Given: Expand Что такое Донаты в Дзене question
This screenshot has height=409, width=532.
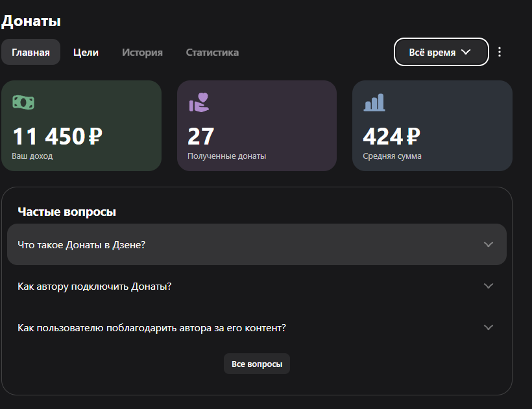Looking at the screenshot, I should (257, 244).
